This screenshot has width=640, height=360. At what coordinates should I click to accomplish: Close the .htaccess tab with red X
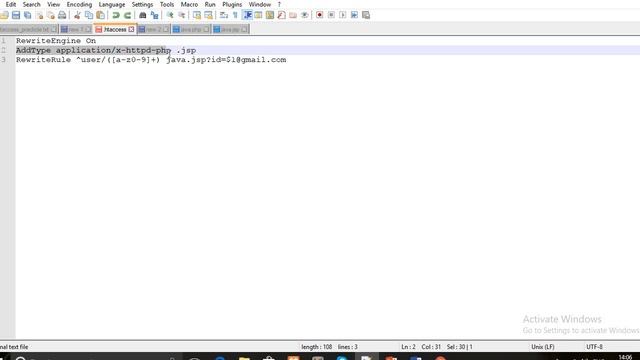(131, 29)
